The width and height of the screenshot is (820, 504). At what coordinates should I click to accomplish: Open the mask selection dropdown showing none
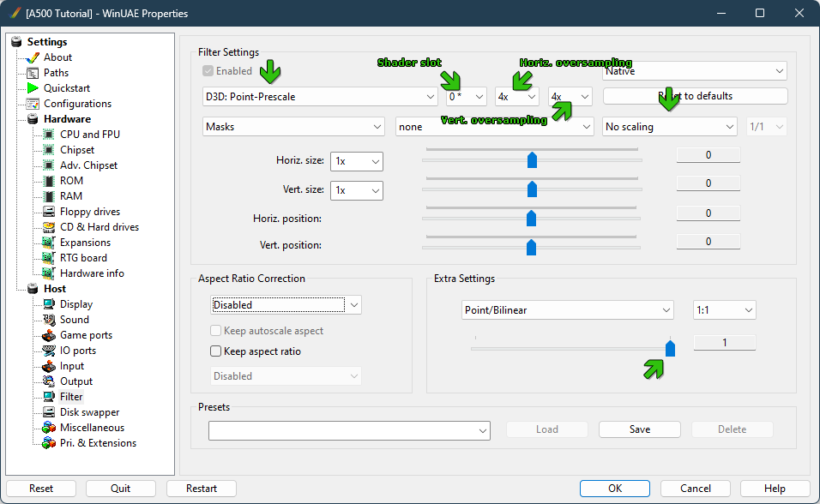click(x=494, y=127)
